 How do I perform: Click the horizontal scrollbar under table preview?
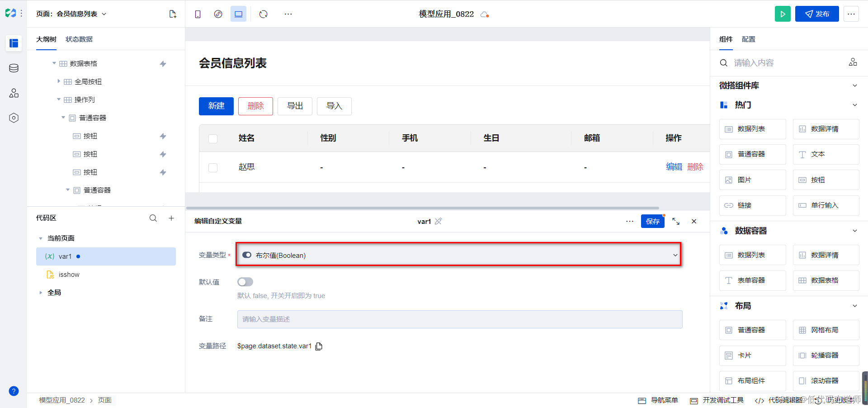423,208
